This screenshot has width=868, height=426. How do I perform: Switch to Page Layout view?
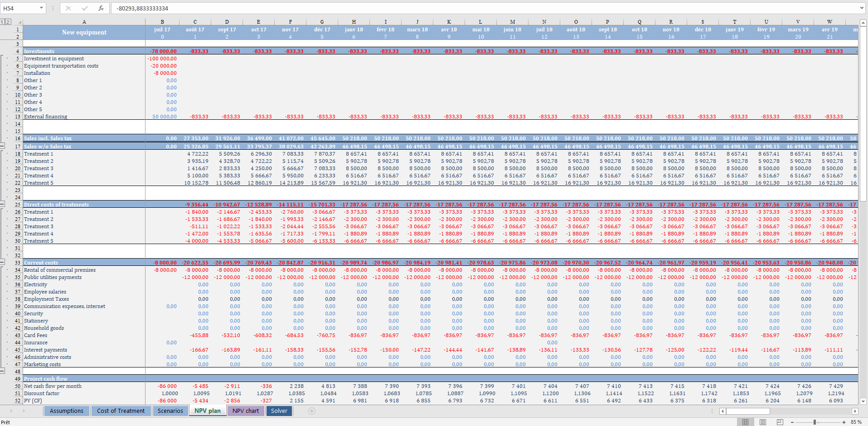tap(763, 422)
